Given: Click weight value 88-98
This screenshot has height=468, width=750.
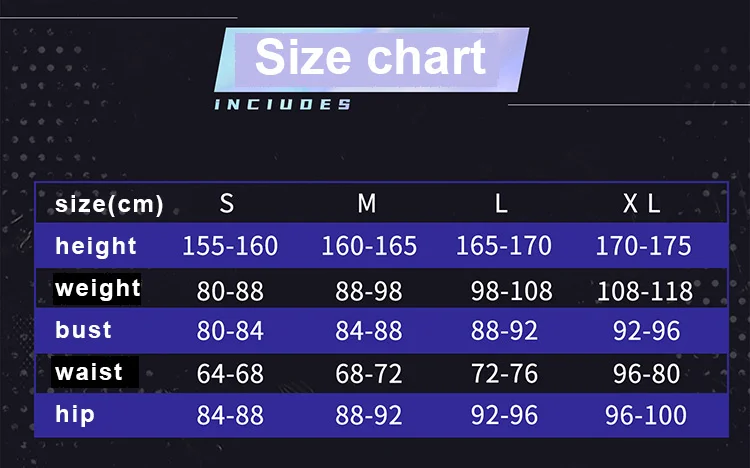Looking at the screenshot, I should click(369, 291).
